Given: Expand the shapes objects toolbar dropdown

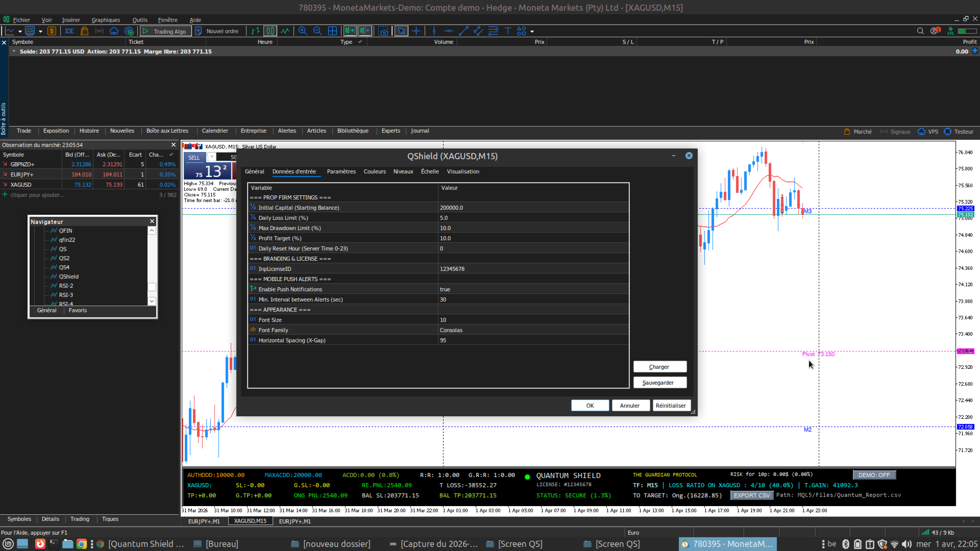Looking at the screenshot, I should click(x=532, y=32).
